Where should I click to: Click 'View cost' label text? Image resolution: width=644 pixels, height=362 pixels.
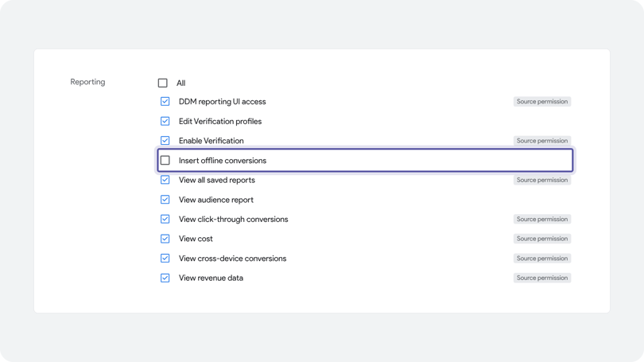(x=196, y=239)
